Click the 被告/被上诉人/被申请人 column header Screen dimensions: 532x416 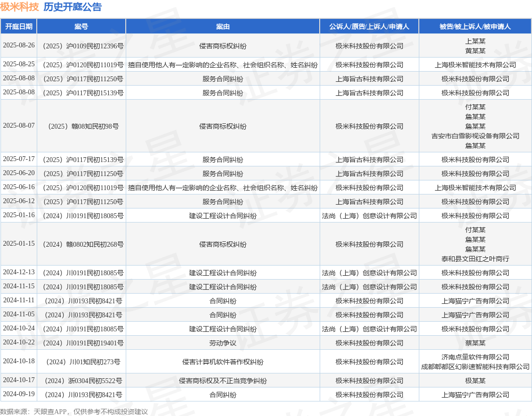pos(475,27)
